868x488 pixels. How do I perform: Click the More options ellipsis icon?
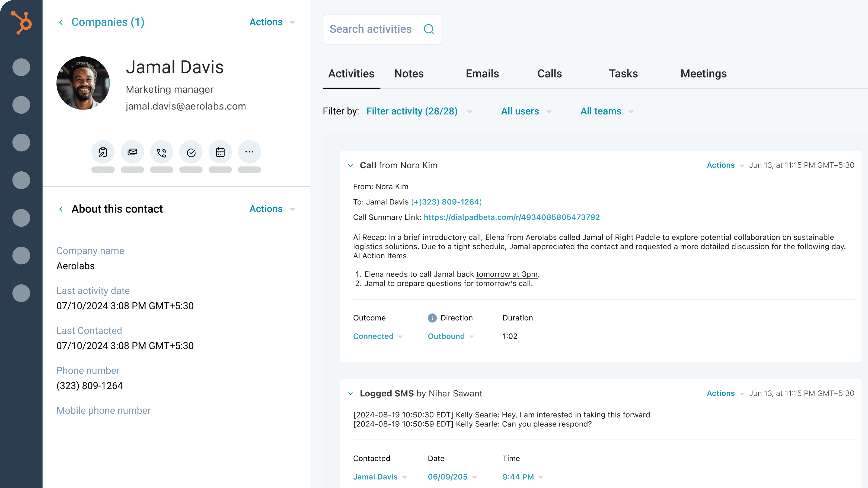[x=249, y=152]
